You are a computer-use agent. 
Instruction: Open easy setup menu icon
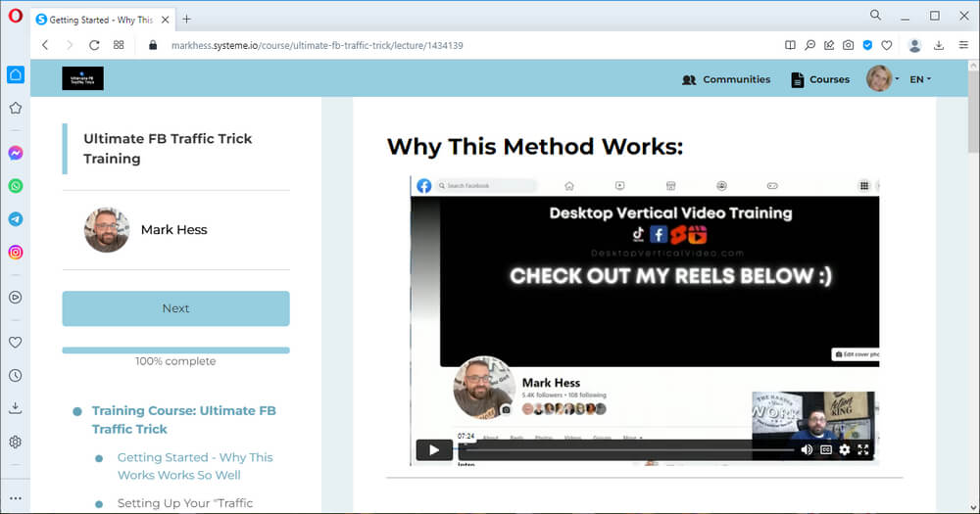tap(963, 45)
